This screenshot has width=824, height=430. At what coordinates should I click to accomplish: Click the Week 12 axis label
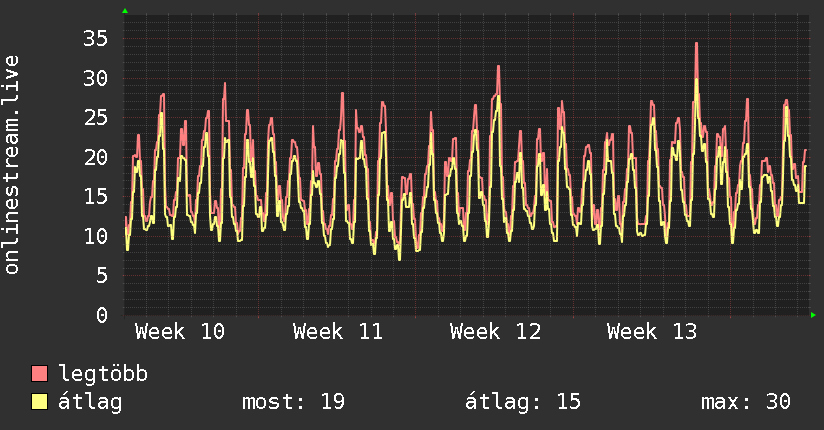click(x=495, y=332)
